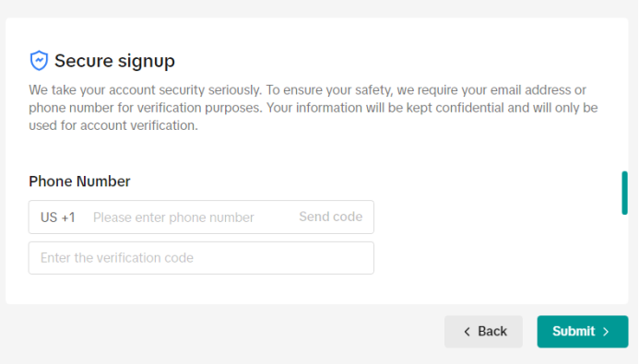Open the US country selector

[x=49, y=217]
